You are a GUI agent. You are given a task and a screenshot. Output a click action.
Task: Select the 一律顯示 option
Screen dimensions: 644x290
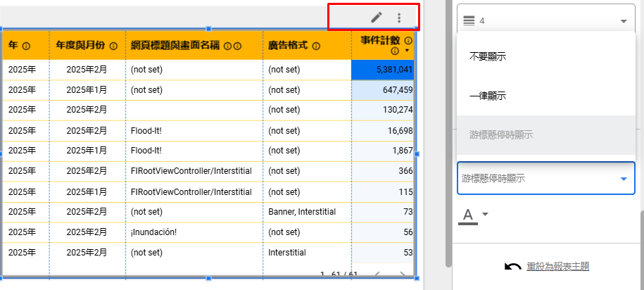pos(488,96)
